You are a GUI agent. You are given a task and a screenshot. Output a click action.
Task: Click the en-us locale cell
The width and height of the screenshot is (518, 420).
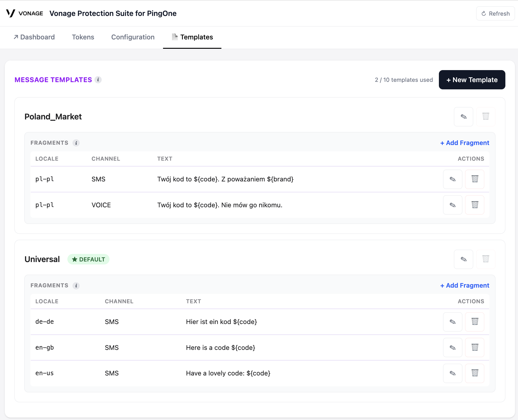(x=45, y=373)
